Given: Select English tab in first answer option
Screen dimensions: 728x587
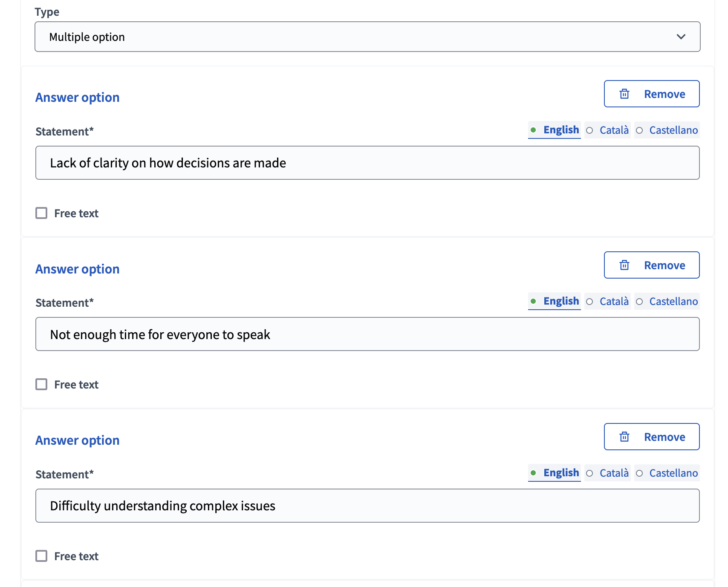Looking at the screenshot, I should (555, 130).
